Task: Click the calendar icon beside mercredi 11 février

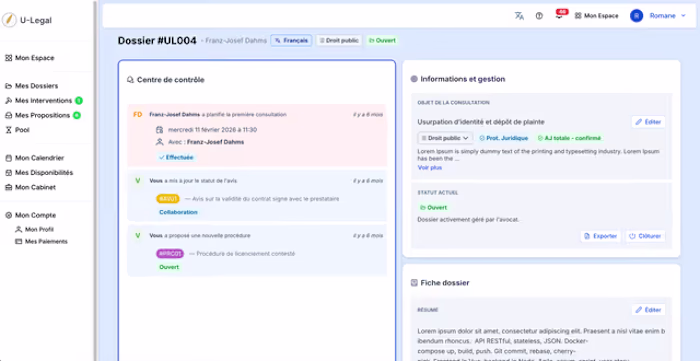Action: click(159, 130)
